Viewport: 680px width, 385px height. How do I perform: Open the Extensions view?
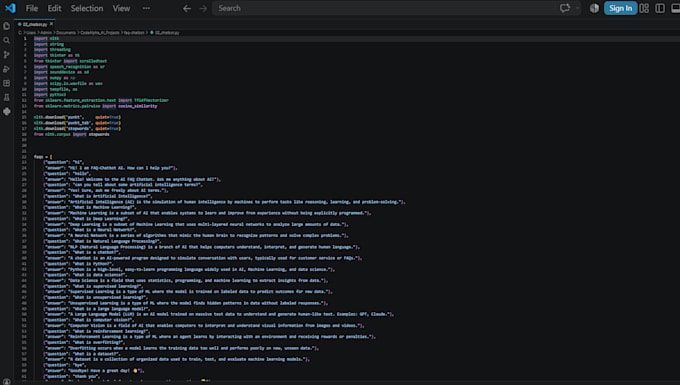(x=7, y=83)
